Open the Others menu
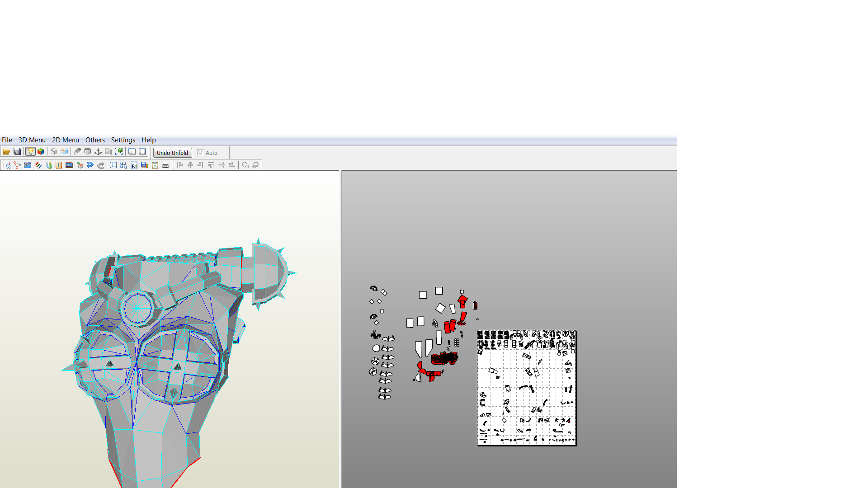This screenshot has height=488, width=868. tap(95, 140)
